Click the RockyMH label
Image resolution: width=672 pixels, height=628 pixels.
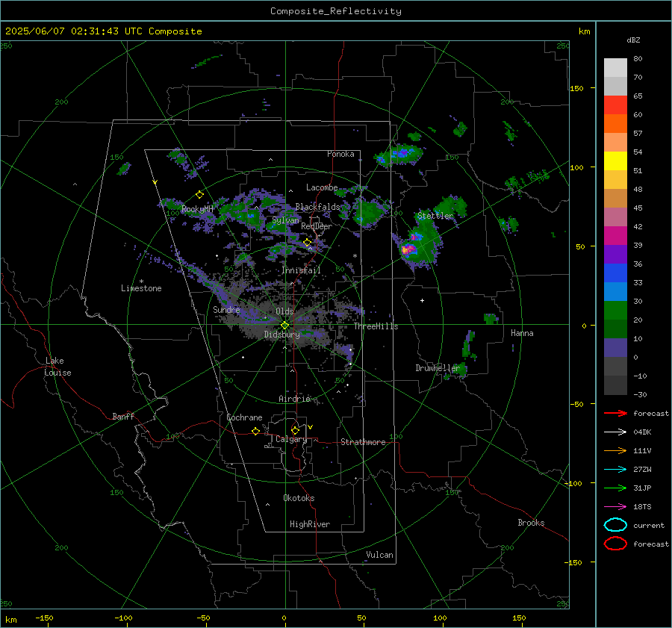197,209
